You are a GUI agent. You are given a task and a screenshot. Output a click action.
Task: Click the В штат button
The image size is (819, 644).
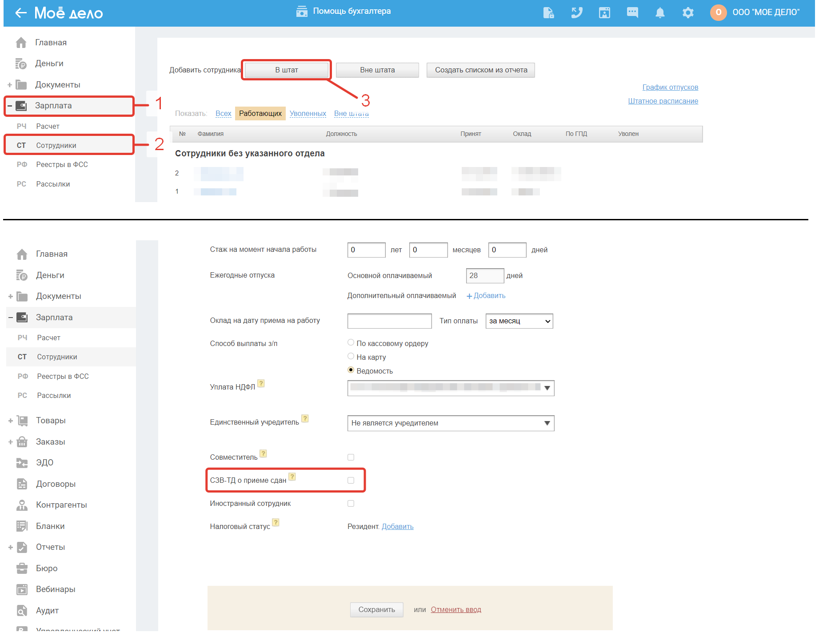(x=287, y=70)
